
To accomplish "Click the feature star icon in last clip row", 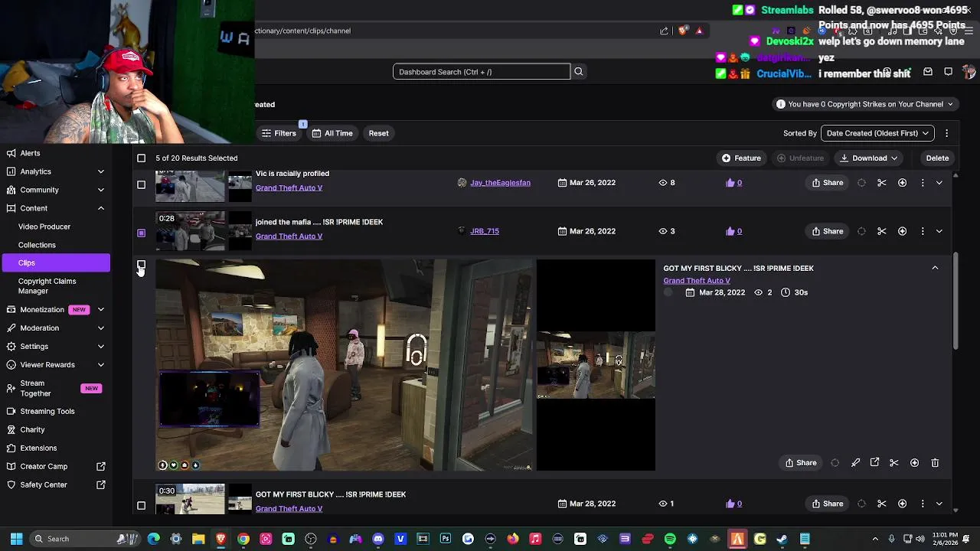I will tap(903, 504).
